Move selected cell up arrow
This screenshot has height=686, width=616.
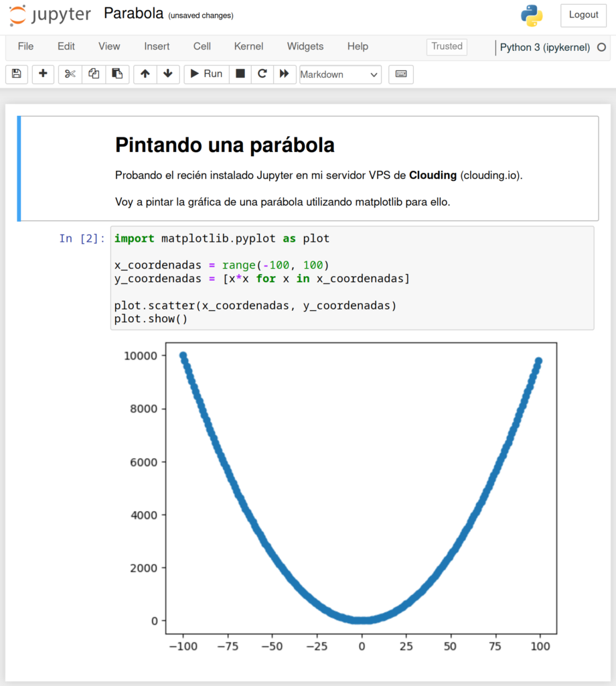[145, 74]
